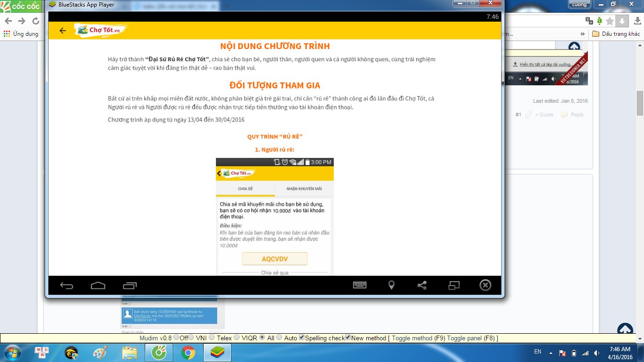
Task: Go back using the Chợ Tốt header arrow
Action: pyautogui.click(x=63, y=31)
